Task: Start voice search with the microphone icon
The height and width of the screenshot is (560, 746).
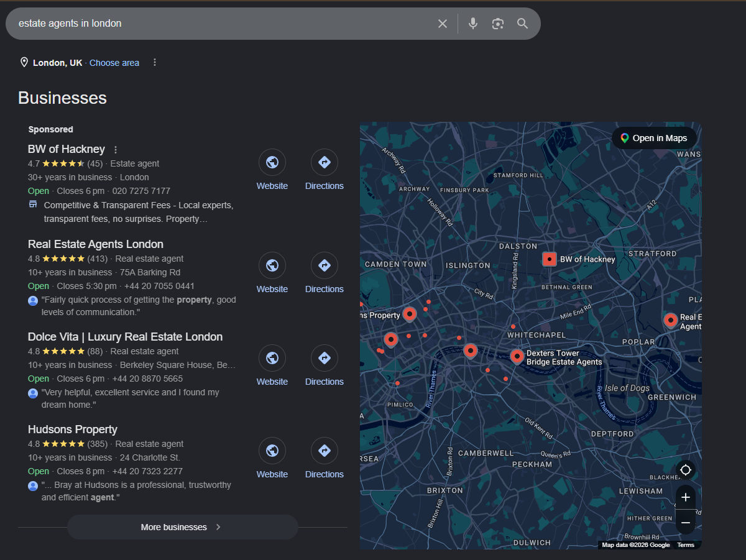Action: (473, 24)
